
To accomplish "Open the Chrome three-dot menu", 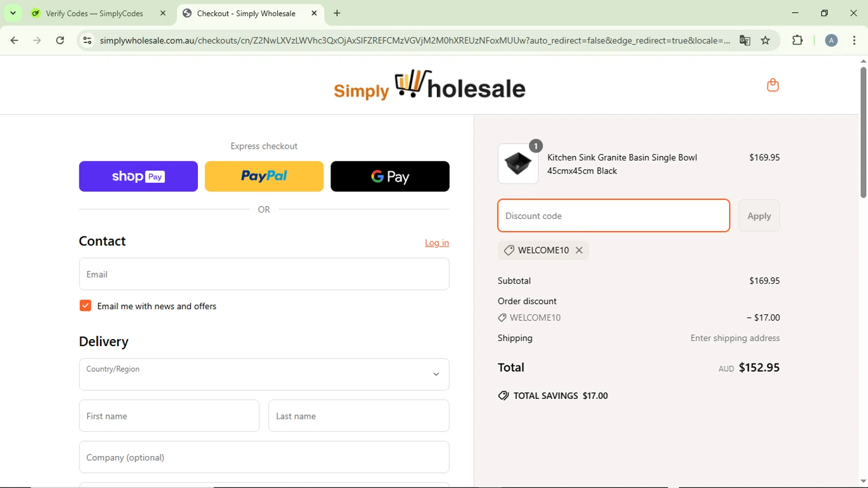I will pos(854,41).
